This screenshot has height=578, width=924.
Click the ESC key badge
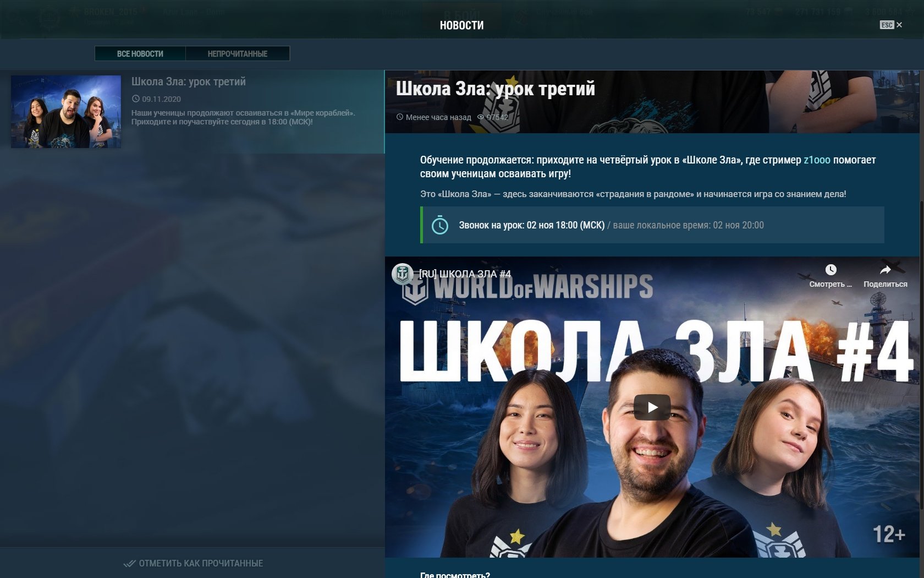(887, 25)
